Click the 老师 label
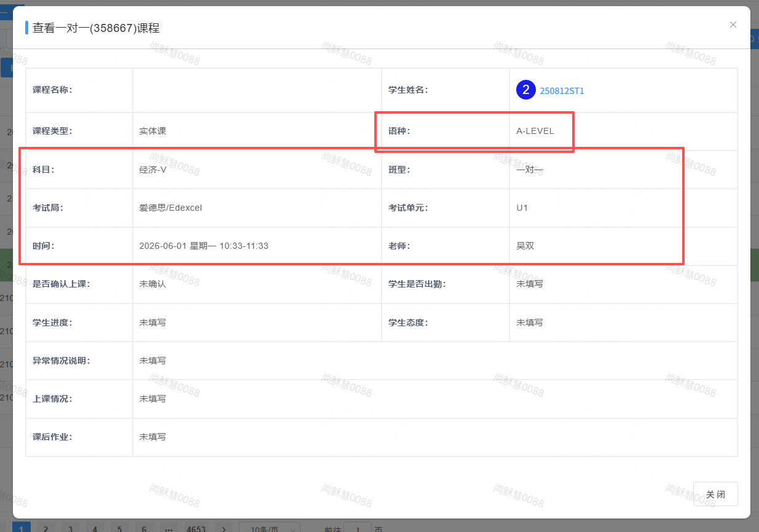The height and width of the screenshot is (532, 759). coord(399,246)
